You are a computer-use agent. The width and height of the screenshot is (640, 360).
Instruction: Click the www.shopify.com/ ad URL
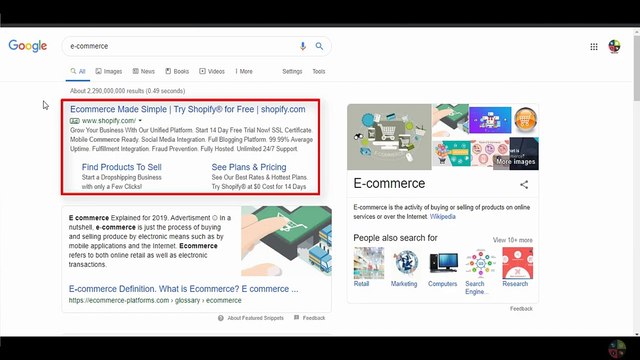pos(109,121)
